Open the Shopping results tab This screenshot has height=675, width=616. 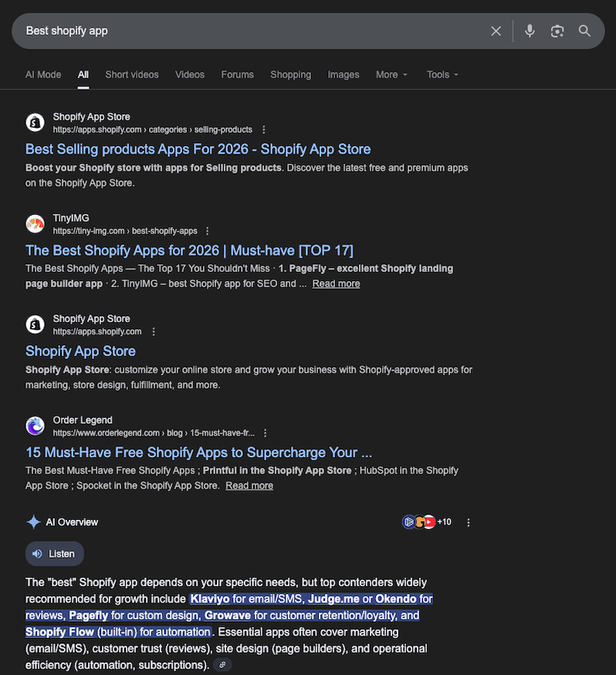[290, 74]
